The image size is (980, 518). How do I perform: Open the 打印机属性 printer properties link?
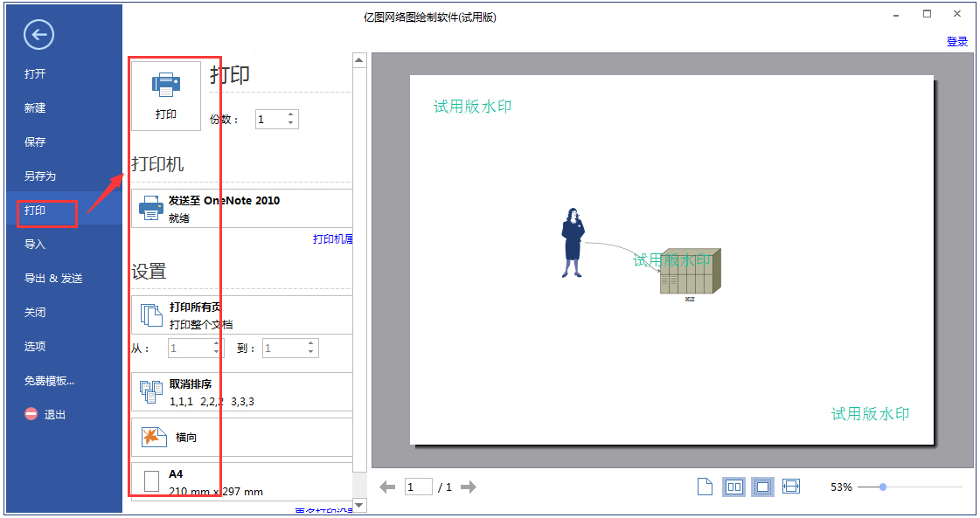pyautogui.click(x=332, y=238)
